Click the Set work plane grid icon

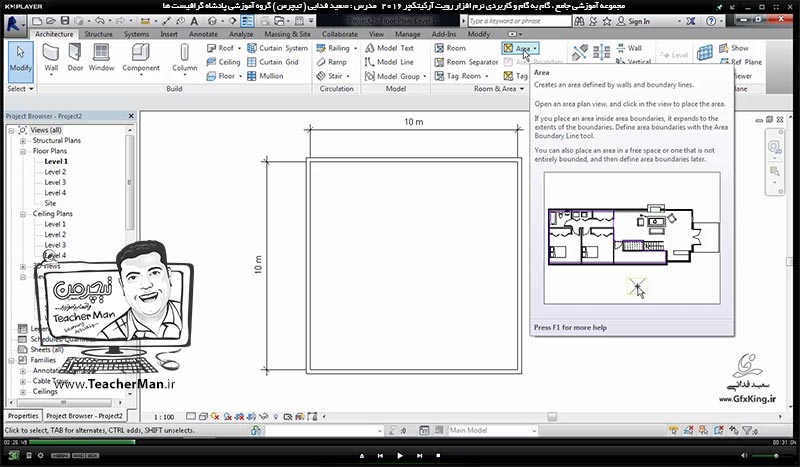tap(705, 52)
